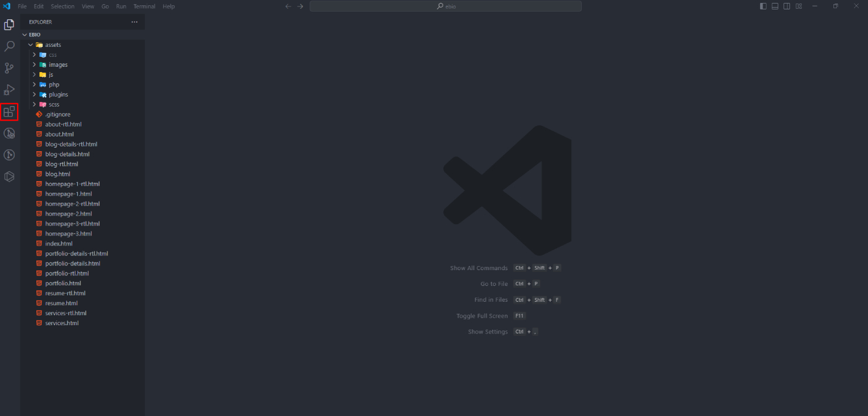Expand the php folder chevron
Screen dimensions: 868x416
(x=35, y=84)
